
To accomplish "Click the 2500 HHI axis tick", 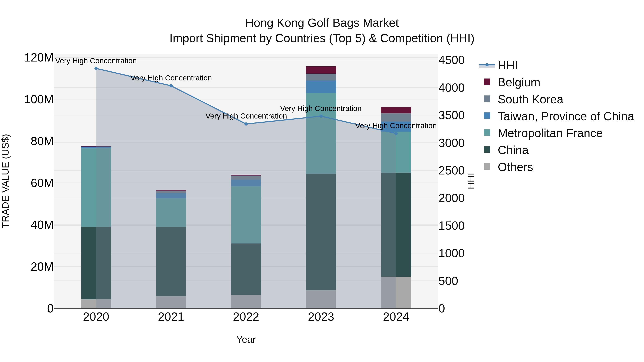I will tap(452, 171).
